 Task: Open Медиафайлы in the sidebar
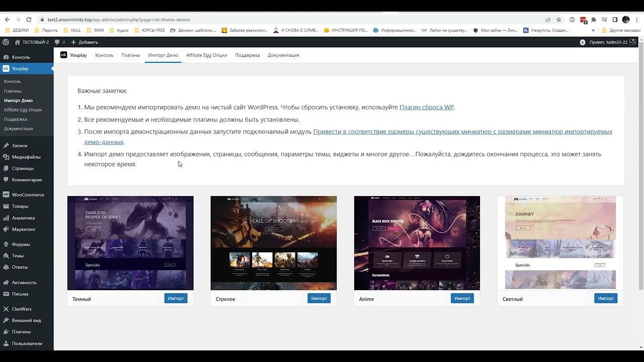coord(27,157)
